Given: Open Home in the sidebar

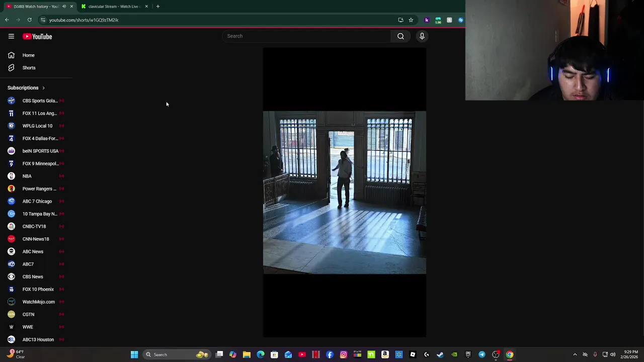Looking at the screenshot, I should [36, 55].
